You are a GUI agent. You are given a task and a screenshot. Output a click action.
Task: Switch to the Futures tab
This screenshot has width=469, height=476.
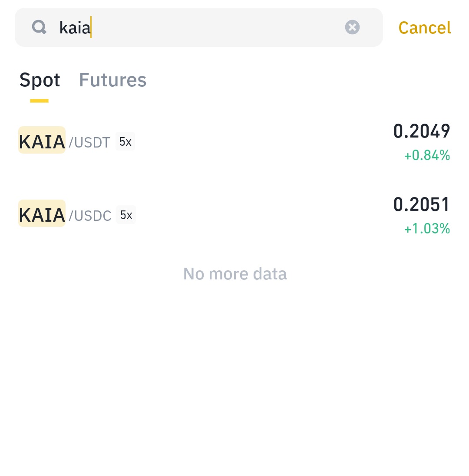(112, 80)
